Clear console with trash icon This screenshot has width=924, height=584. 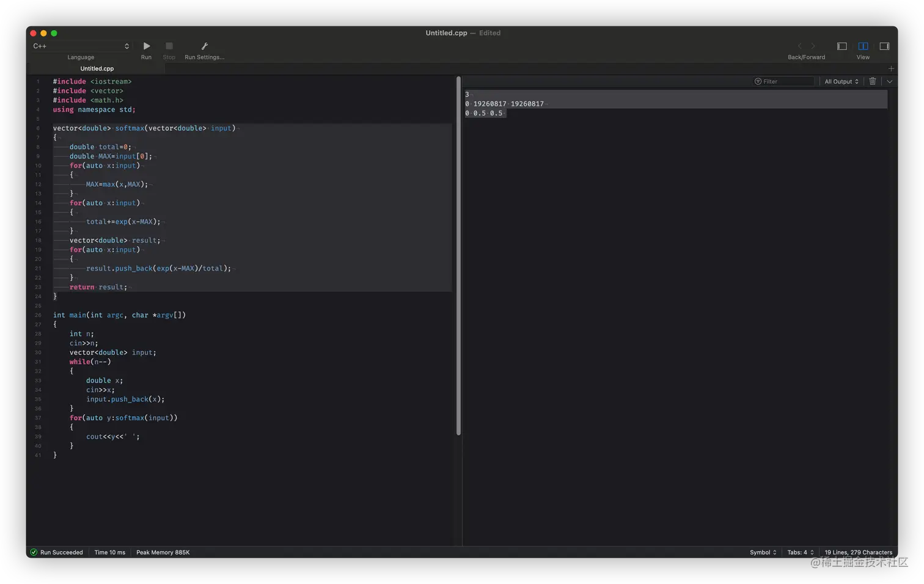coord(873,81)
